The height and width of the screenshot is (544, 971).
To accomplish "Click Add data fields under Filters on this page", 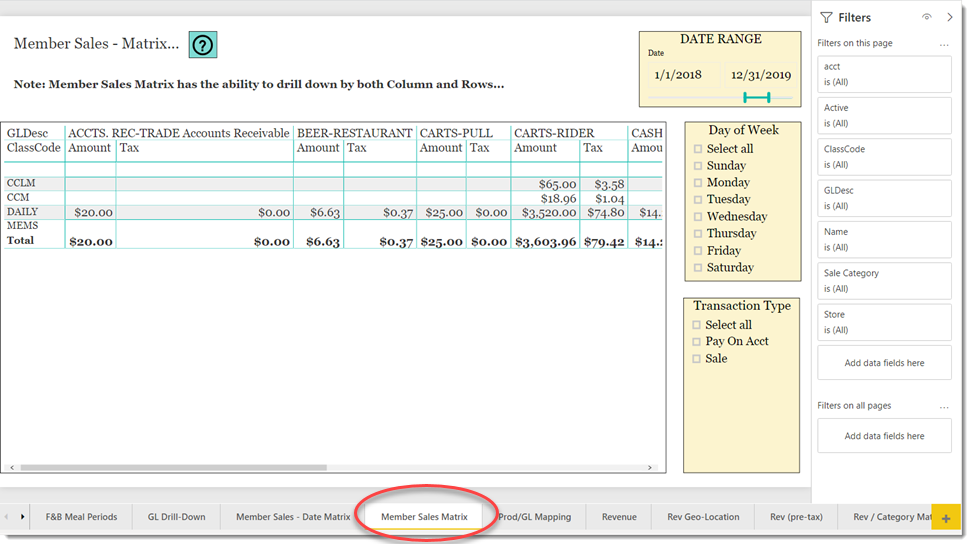I will tap(884, 363).
